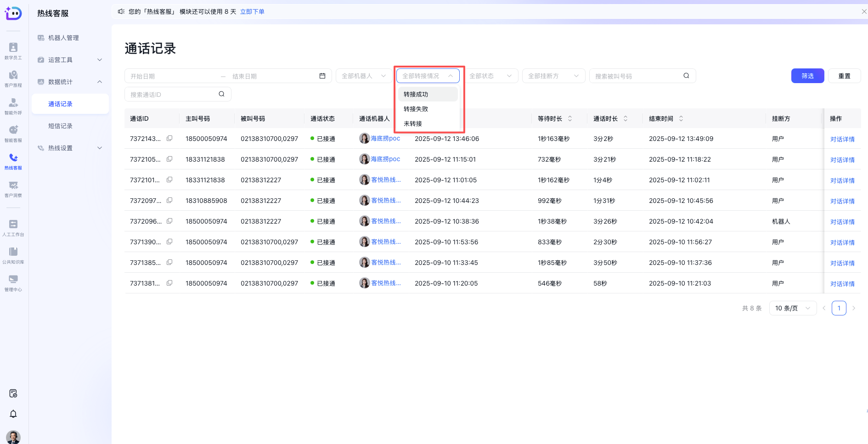Click the 搜索通话ID input field

click(172, 94)
